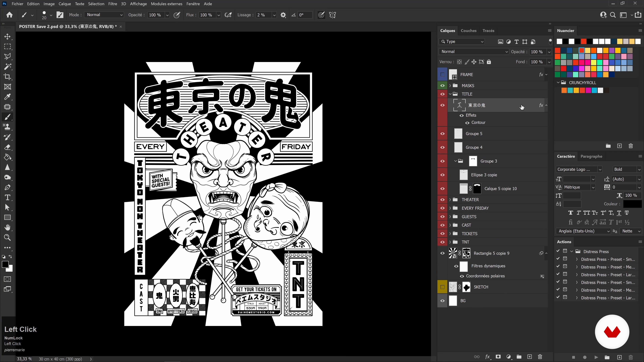Close the POSTER Save 2.psd tab
This screenshot has width=644, height=362.
(x=121, y=26)
